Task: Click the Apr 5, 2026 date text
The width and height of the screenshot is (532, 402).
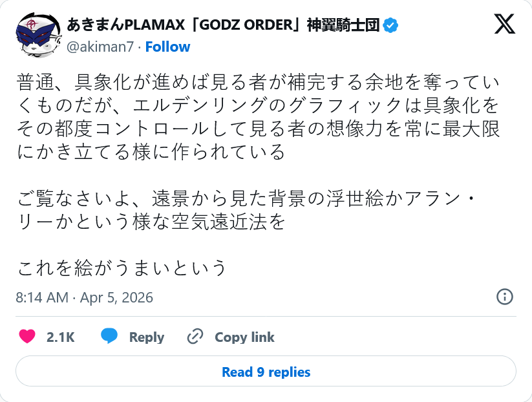Action: click(x=119, y=297)
